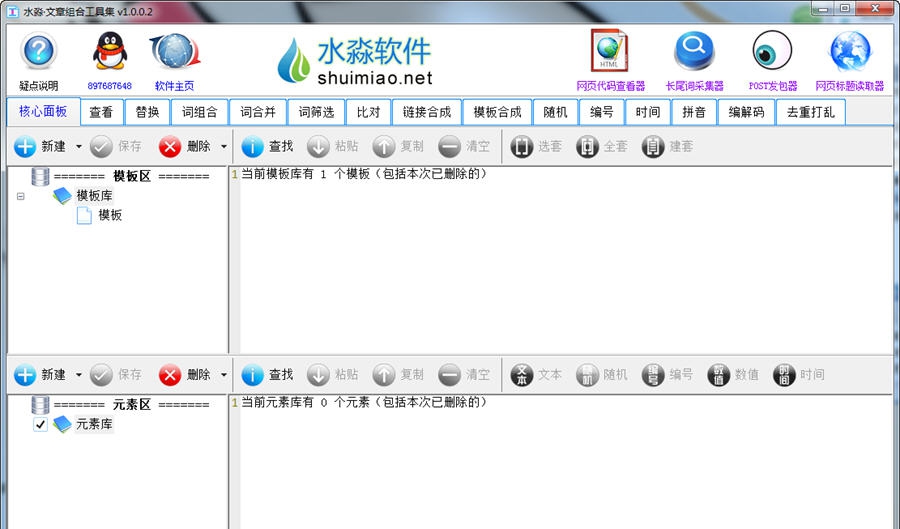Switch to the 编号 tab
Viewport: 900px width, 529px height.
point(602,112)
